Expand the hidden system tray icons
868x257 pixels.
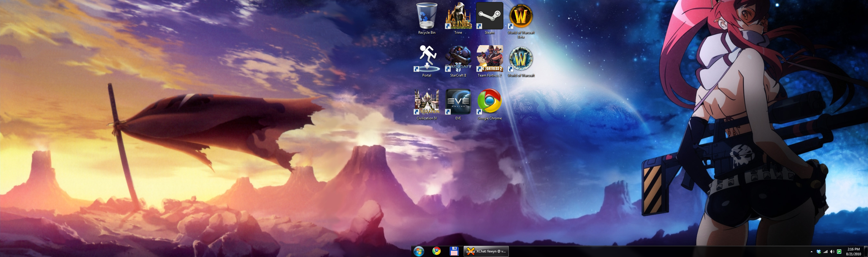811,252
